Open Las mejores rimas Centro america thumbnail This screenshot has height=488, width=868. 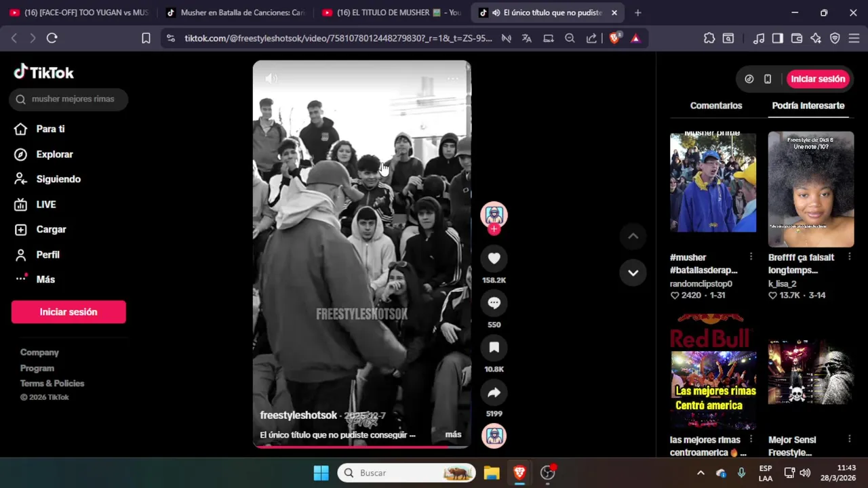(x=713, y=371)
